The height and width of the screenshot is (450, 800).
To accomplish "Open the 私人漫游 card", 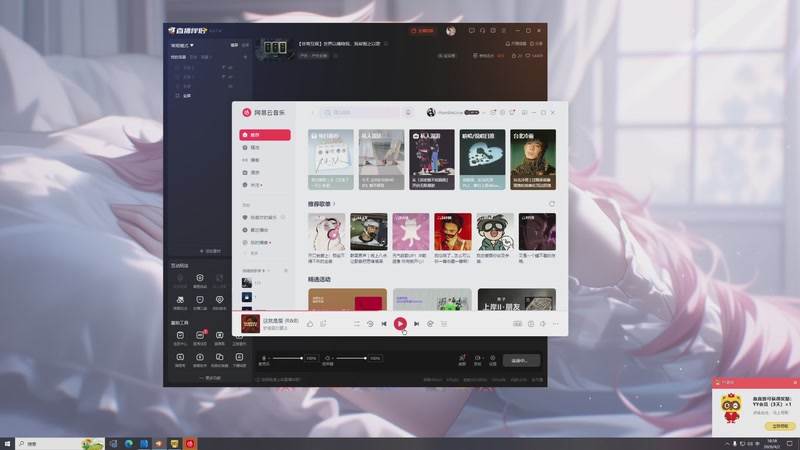I will (432, 160).
